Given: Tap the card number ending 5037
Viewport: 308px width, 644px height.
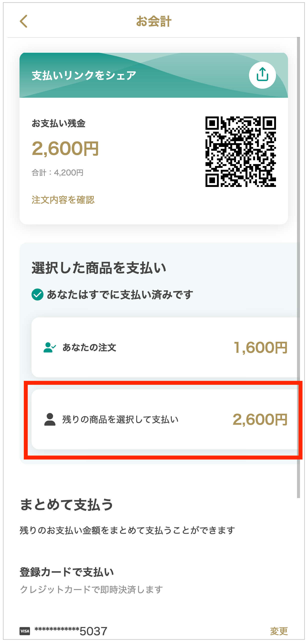Looking at the screenshot, I should point(71,631).
